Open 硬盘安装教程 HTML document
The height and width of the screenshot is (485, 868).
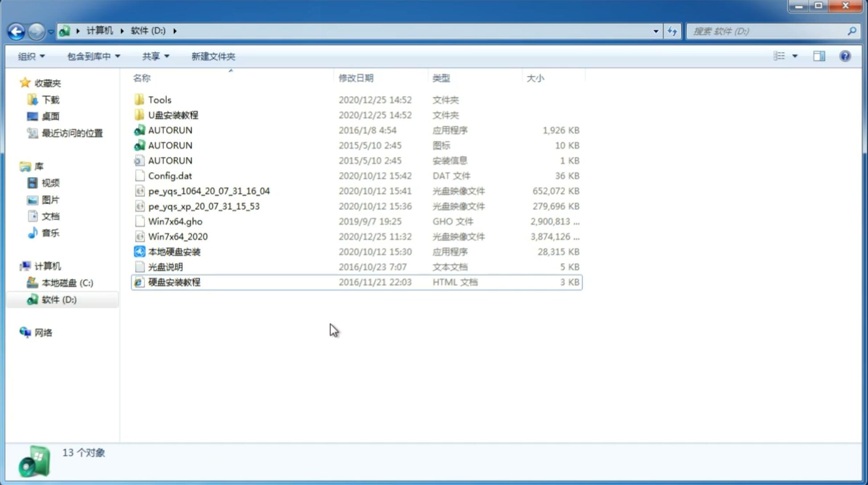(x=173, y=282)
